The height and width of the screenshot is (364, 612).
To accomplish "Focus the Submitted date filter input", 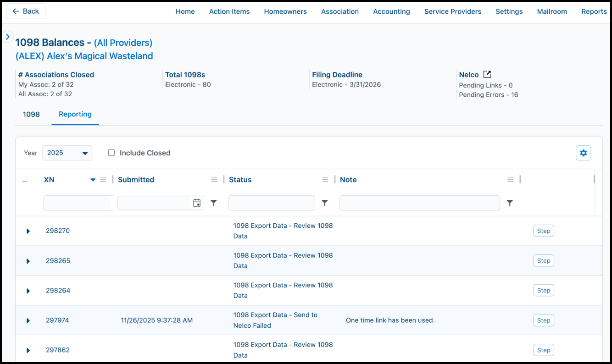I will [x=155, y=203].
